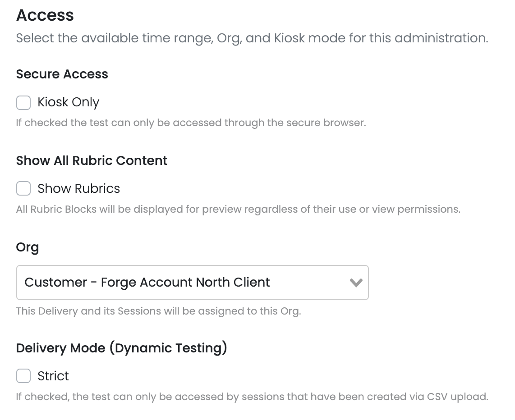Click the 'Show Rubrics' label text

tap(78, 188)
